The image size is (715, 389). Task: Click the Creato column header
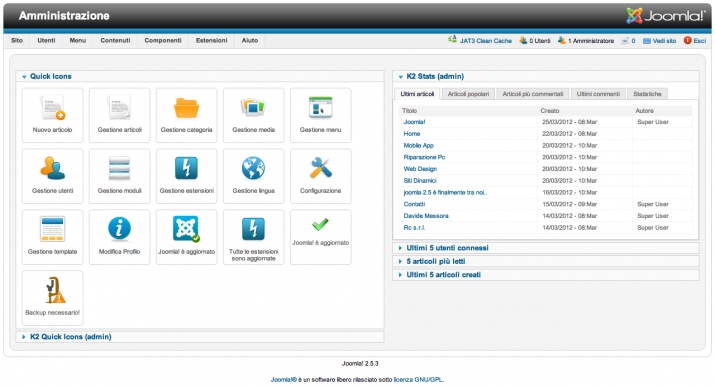(x=550, y=111)
